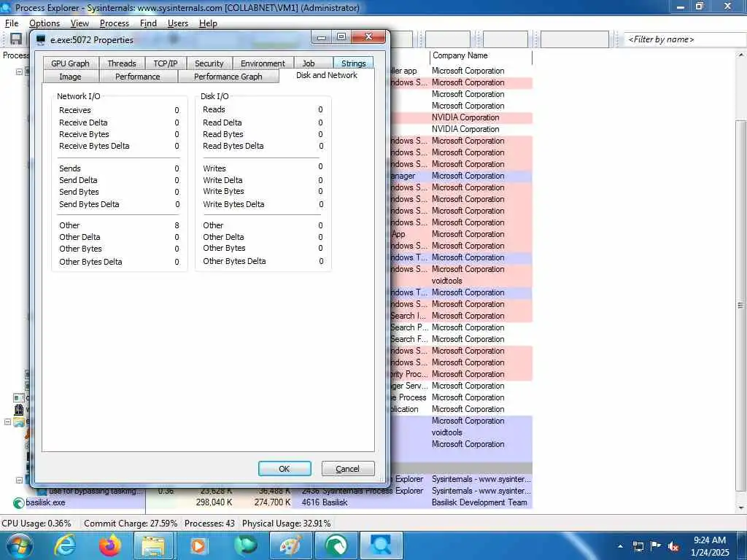Show hidden tray icons arrow
The width and height of the screenshot is (747, 560).
click(x=620, y=547)
